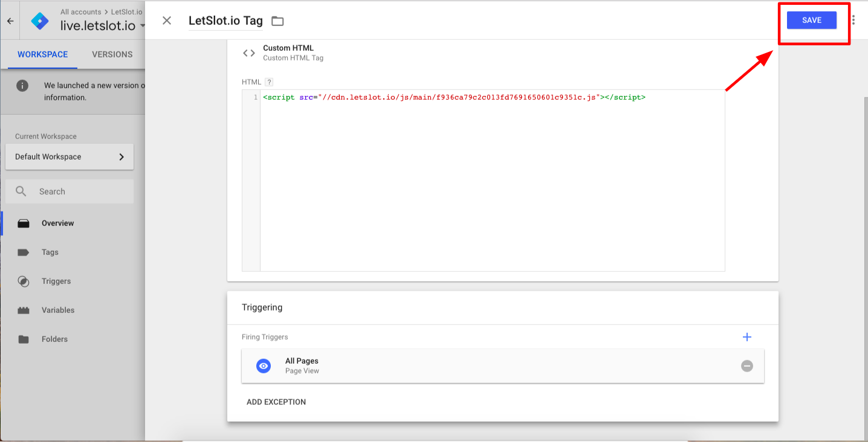The width and height of the screenshot is (868, 444).
Task: Click the Tag Manager logo
Action: tap(40, 21)
